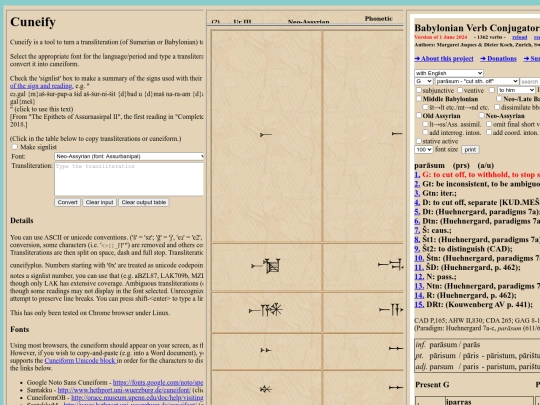Click the Convert button
The image size is (540, 405).
(x=67, y=202)
